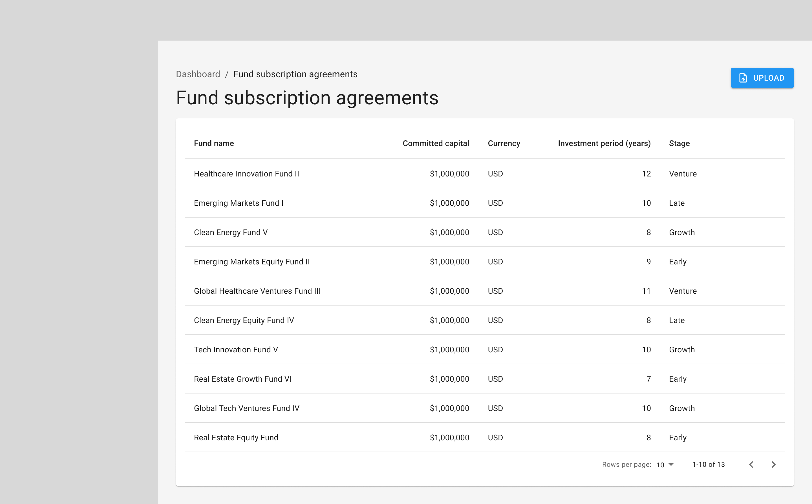Click the Currency column header
This screenshot has height=504, width=812.
pyautogui.click(x=504, y=143)
